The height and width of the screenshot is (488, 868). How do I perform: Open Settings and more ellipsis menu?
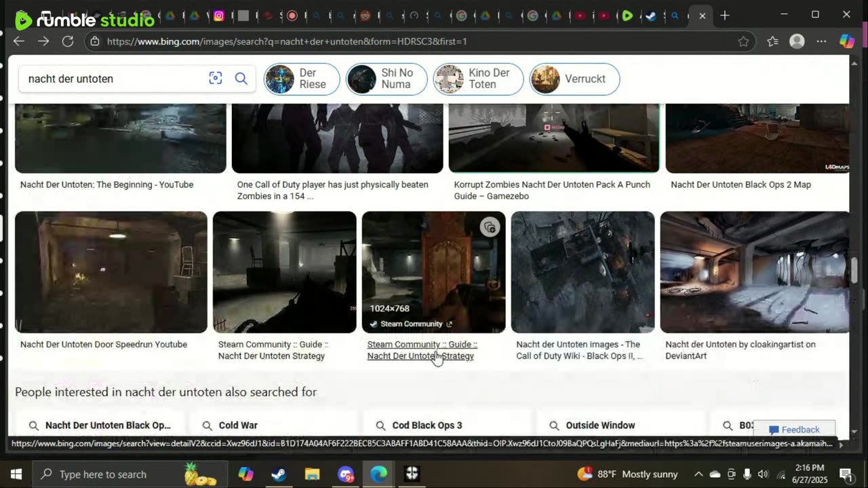tap(821, 41)
